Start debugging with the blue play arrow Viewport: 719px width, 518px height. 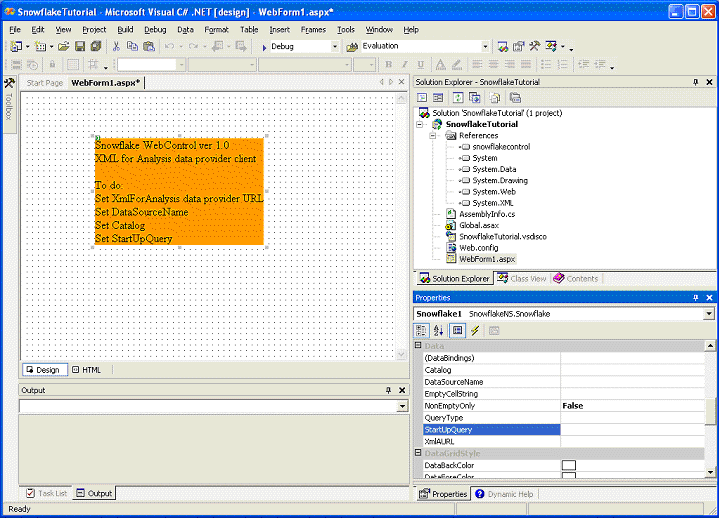click(x=264, y=47)
